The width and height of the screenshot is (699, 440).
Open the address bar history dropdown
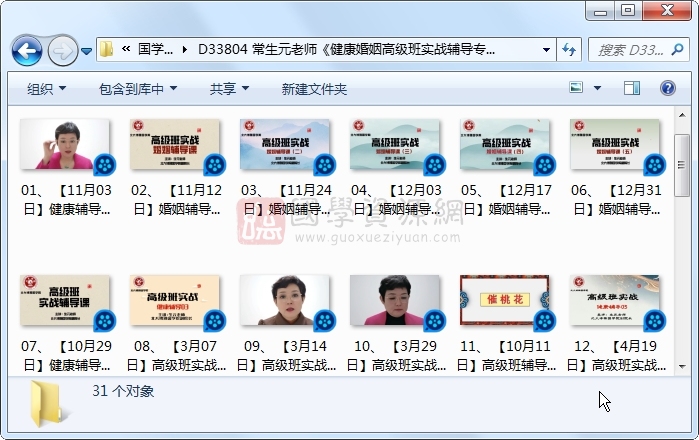click(546, 50)
